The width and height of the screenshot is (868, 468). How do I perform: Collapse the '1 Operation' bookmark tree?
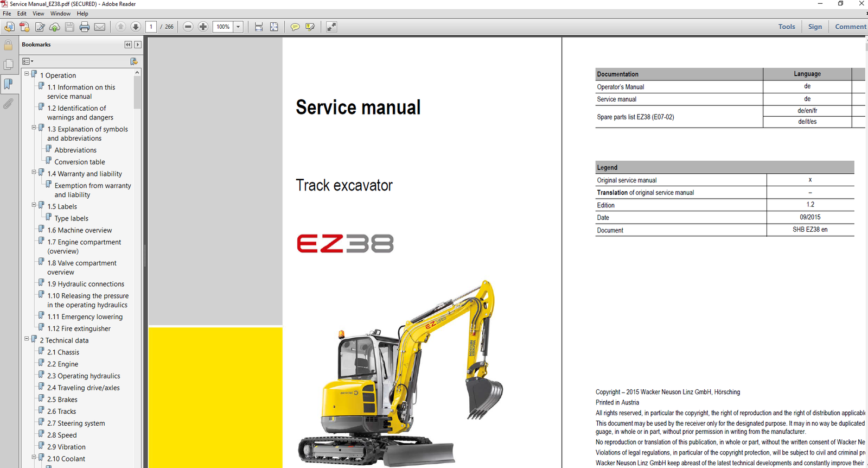(x=27, y=74)
